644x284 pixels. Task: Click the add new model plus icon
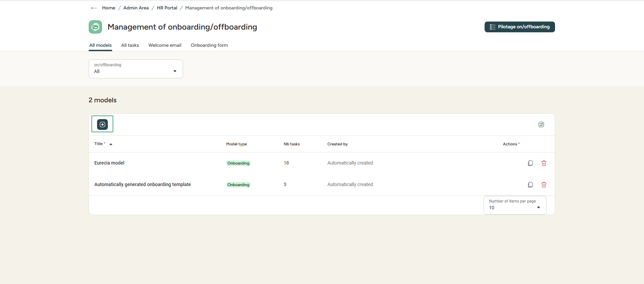point(102,125)
